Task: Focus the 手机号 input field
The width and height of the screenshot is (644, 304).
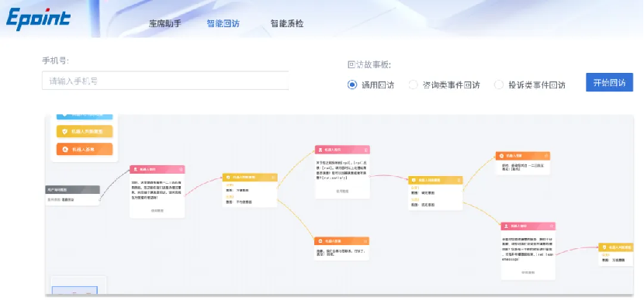Action: pos(165,81)
